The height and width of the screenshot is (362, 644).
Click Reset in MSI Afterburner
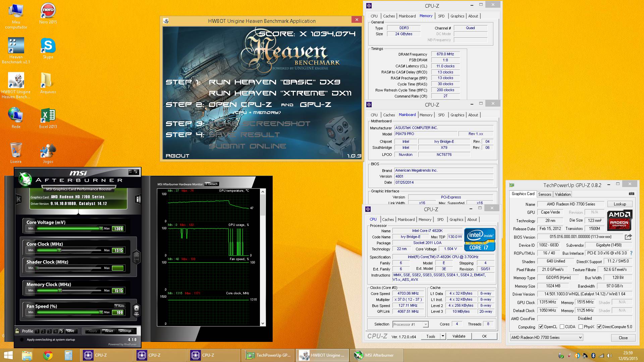click(109, 331)
